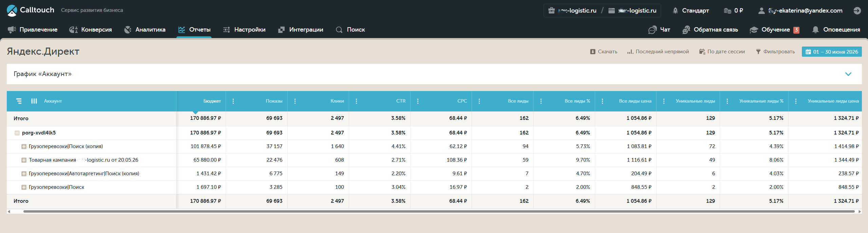Open the Уникальные лиды column options menu

coord(664,101)
